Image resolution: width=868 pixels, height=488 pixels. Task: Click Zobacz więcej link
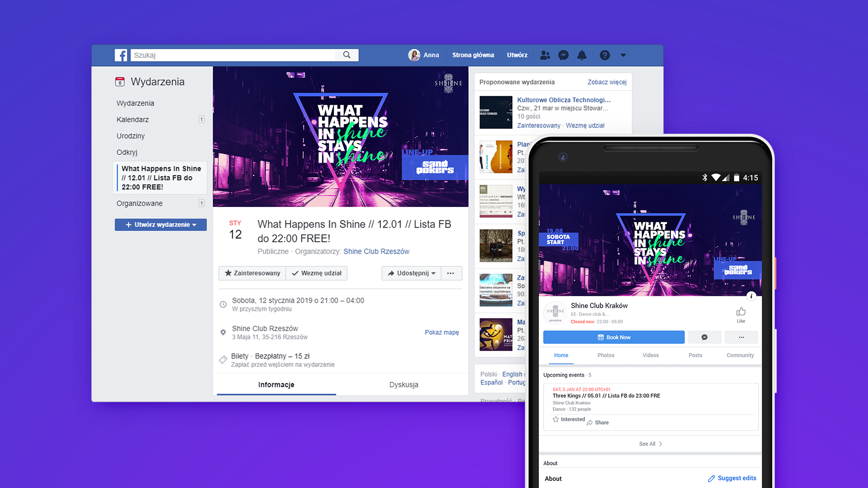pyautogui.click(x=607, y=82)
